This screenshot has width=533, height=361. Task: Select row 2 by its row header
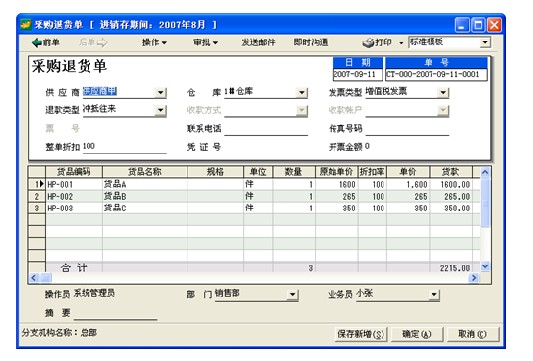point(37,196)
